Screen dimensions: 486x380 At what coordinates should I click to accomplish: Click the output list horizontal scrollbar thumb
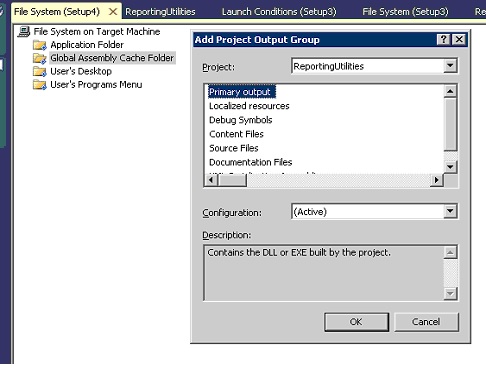(x=232, y=180)
